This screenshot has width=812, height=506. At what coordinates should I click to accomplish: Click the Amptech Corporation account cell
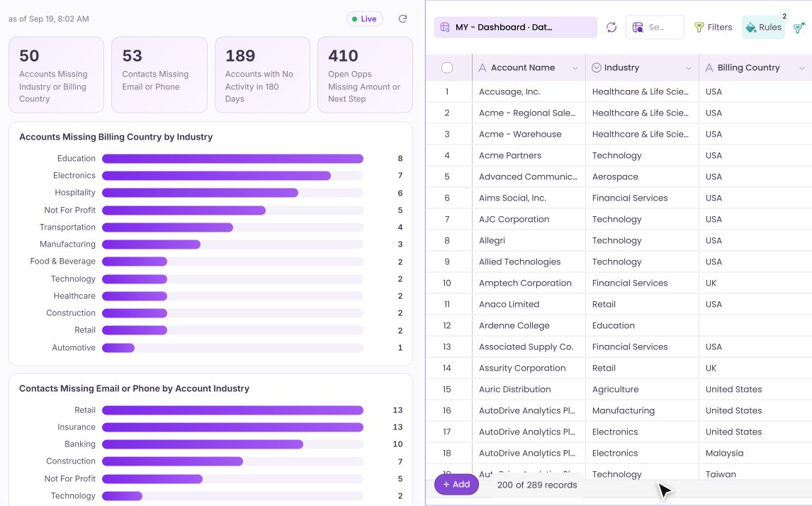(529, 283)
